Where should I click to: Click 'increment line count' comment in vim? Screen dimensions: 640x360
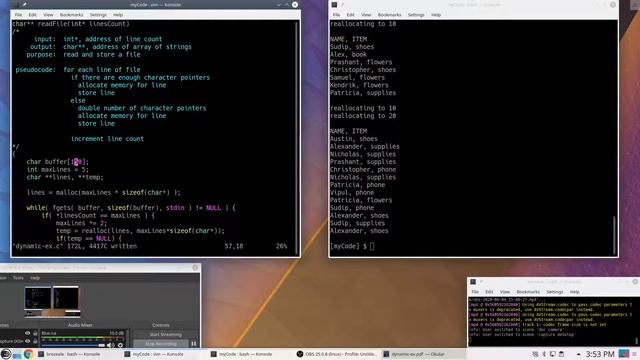point(107,139)
